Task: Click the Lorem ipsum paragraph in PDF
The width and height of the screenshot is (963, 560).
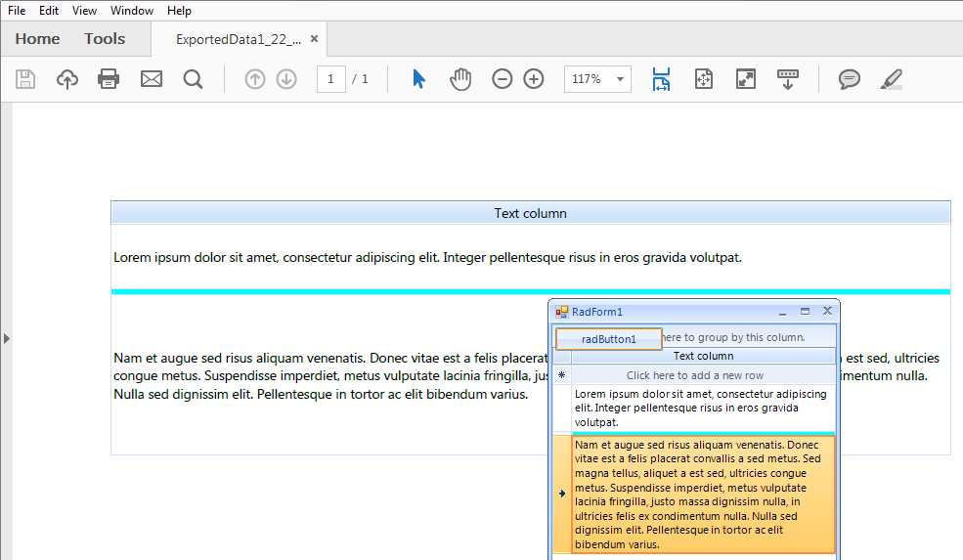Action: coord(427,257)
